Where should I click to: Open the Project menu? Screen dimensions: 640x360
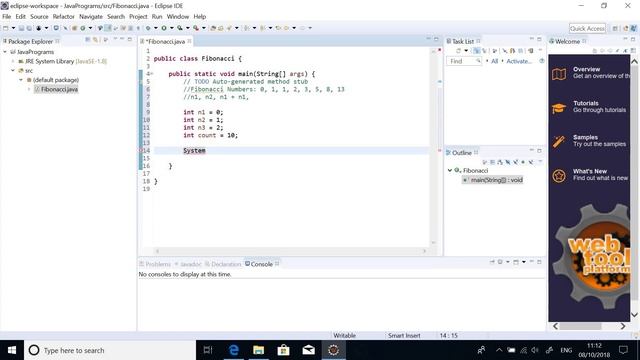pyautogui.click(x=138, y=17)
